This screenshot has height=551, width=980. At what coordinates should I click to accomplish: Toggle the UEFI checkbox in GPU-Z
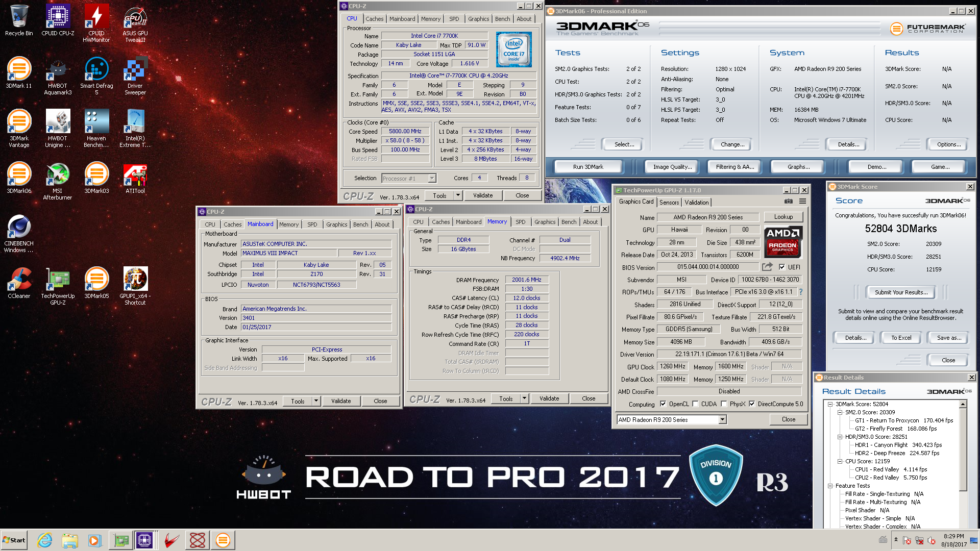(782, 267)
